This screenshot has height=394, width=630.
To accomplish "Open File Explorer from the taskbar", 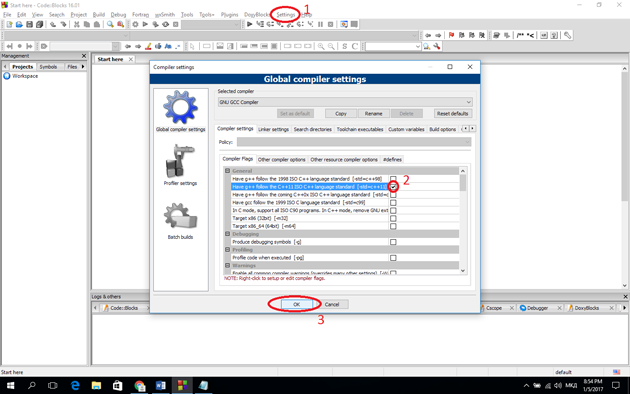I will click(96, 386).
